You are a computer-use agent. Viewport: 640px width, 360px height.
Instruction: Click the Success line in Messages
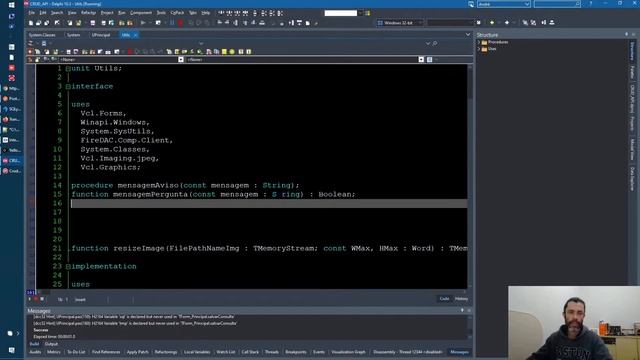tap(41, 330)
